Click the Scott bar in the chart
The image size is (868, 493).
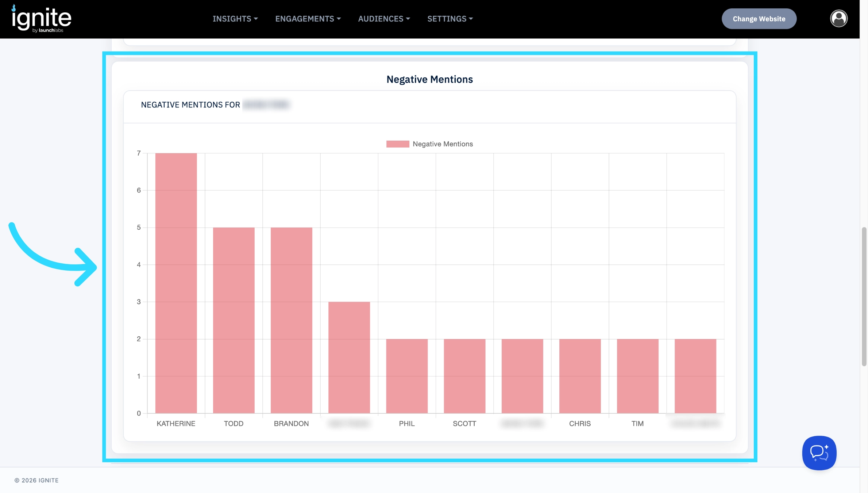tap(464, 376)
